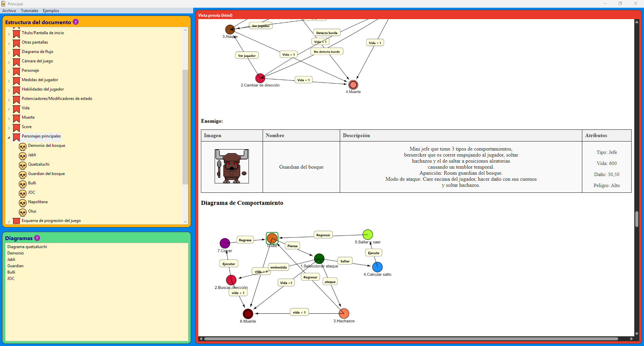Click the preview horizontal scrollbar thumb
The width and height of the screenshot is (644, 346).
coord(411,339)
